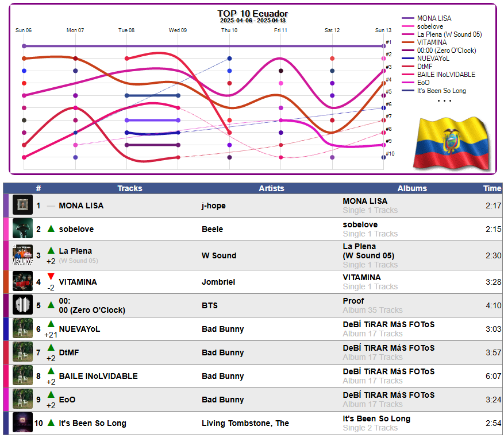Open the sobelove track title
504x438 pixels.
pos(76,229)
